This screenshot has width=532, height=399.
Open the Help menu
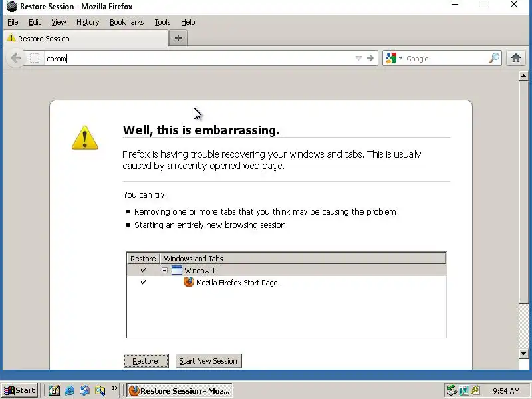pyautogui.click(x=188, y=22)
